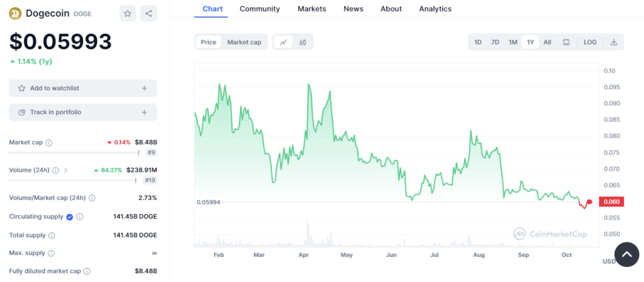Expand Track in portfolio plus sign
The width and height of the screenshot is (644, 282).
point(144,112)
